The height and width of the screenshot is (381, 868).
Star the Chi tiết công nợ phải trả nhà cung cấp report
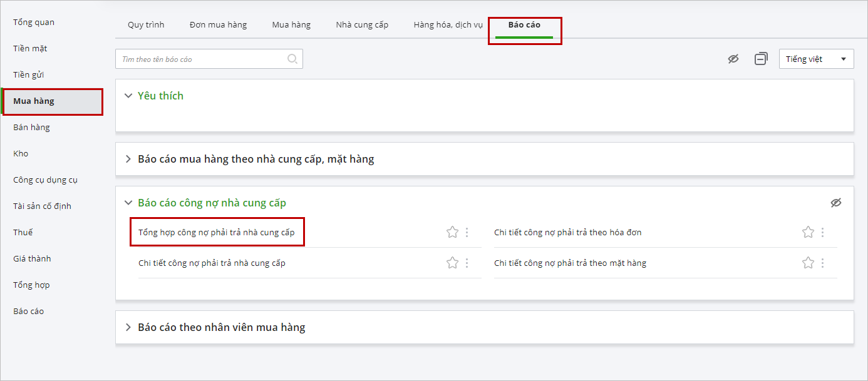pyautogui.click(x=452, y=263)
